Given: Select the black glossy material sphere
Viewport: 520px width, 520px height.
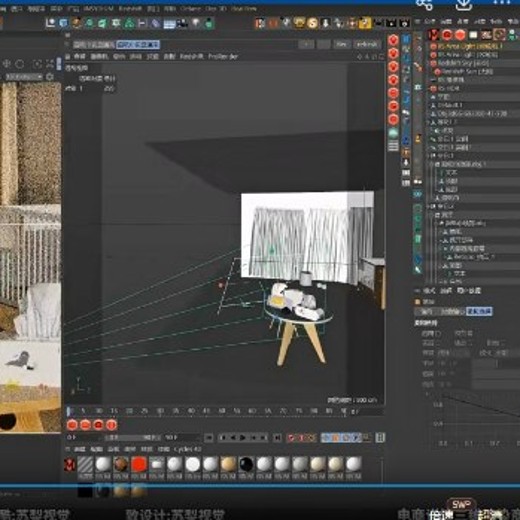Looking at the screenshot, I should (246, 464).
